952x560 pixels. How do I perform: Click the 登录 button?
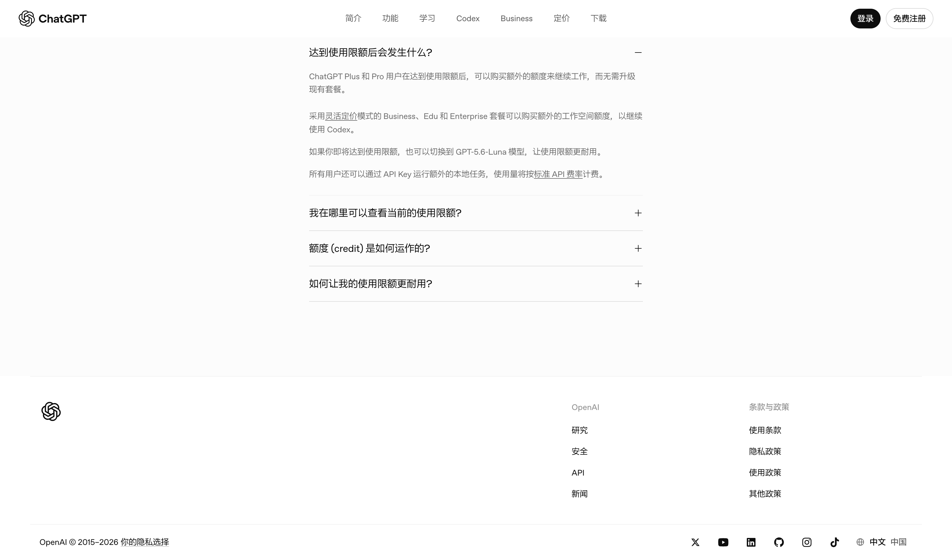tap(865, 19)
